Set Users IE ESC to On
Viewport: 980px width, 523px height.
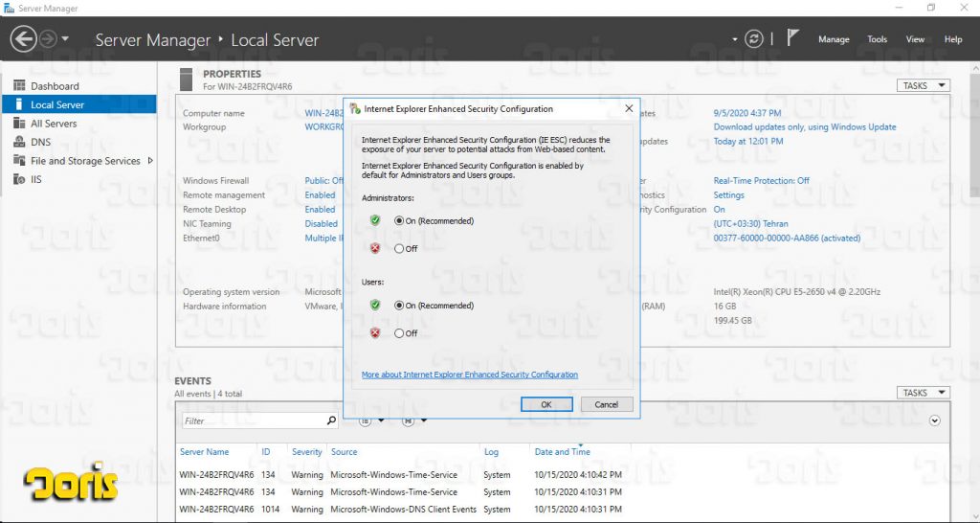(x=399, y=306)
